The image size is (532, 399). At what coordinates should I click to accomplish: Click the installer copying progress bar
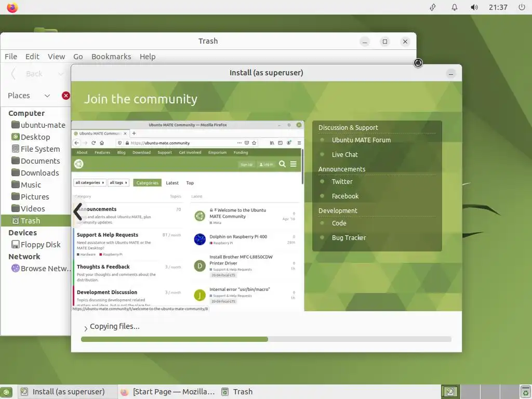[x=267, y=339]
